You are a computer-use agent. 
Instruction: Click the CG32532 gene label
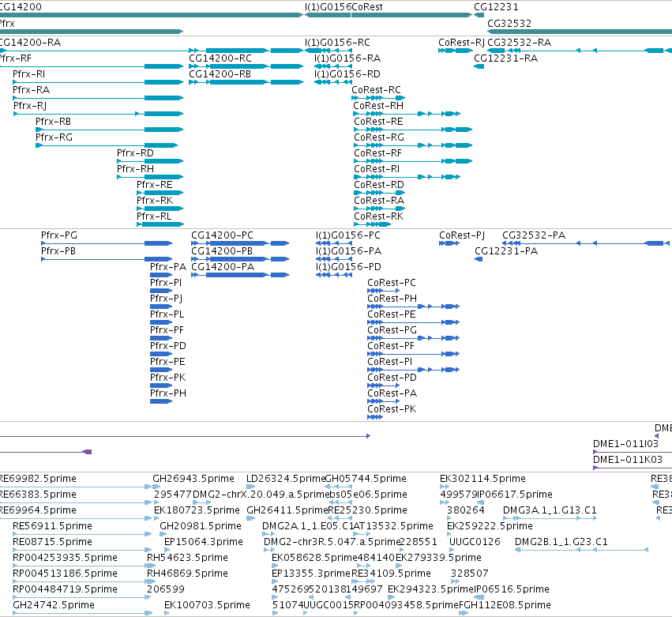coord(509,24)
